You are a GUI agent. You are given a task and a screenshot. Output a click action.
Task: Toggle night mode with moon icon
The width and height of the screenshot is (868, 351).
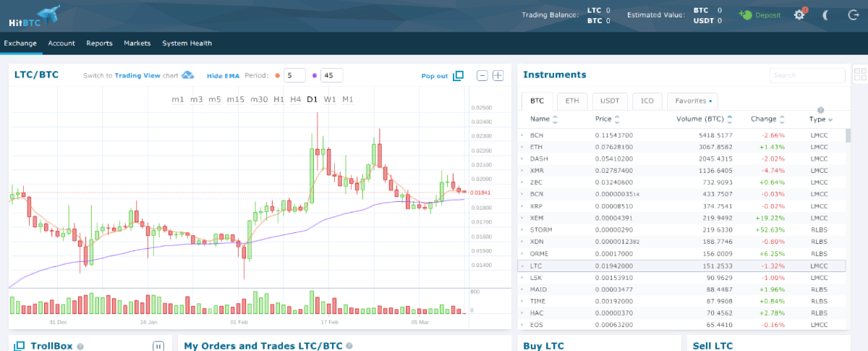tap(825, 15)
